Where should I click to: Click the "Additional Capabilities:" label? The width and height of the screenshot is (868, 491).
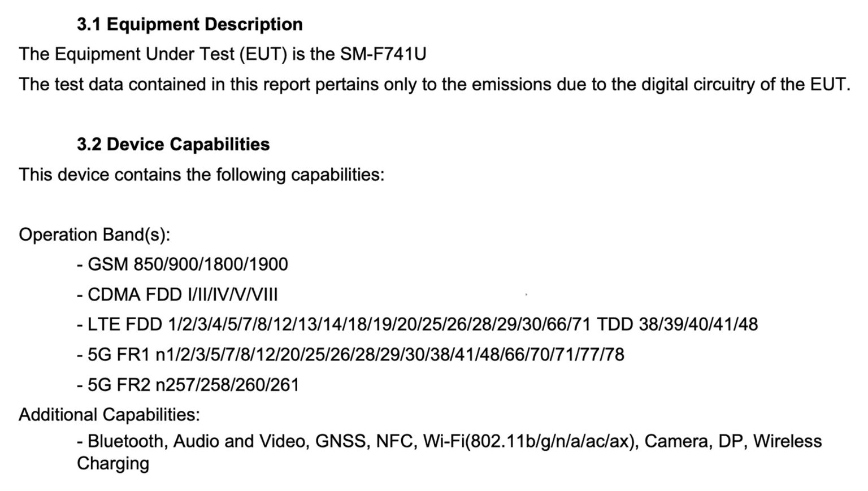109,415
